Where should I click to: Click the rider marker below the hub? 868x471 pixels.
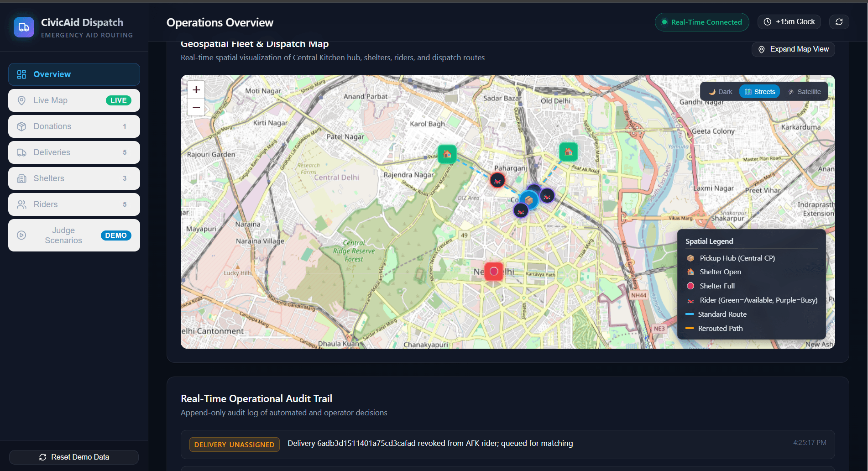[x=521, y=211]
